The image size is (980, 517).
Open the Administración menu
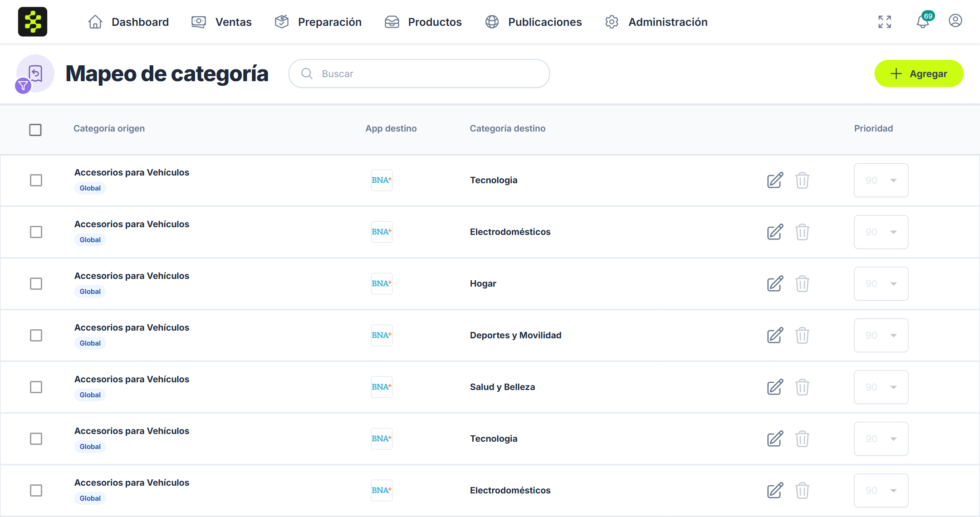tap(656, 22)
